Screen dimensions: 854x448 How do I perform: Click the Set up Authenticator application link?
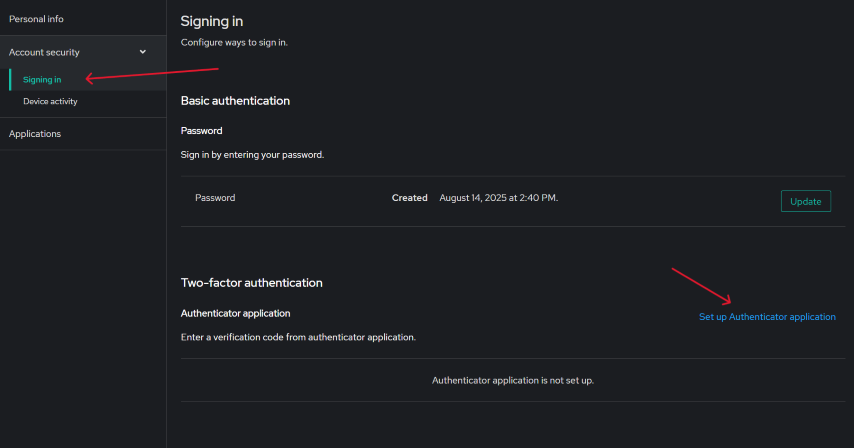click(767, 317)
